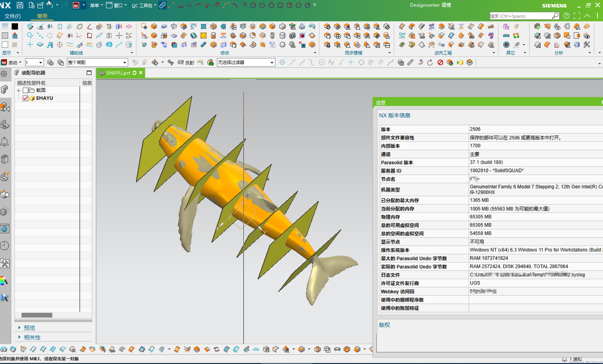Click the red move-up arrow icon in 显示 group
Image resolution: width=603 pixels, height=364 pixels.
[x=15, y=36]
